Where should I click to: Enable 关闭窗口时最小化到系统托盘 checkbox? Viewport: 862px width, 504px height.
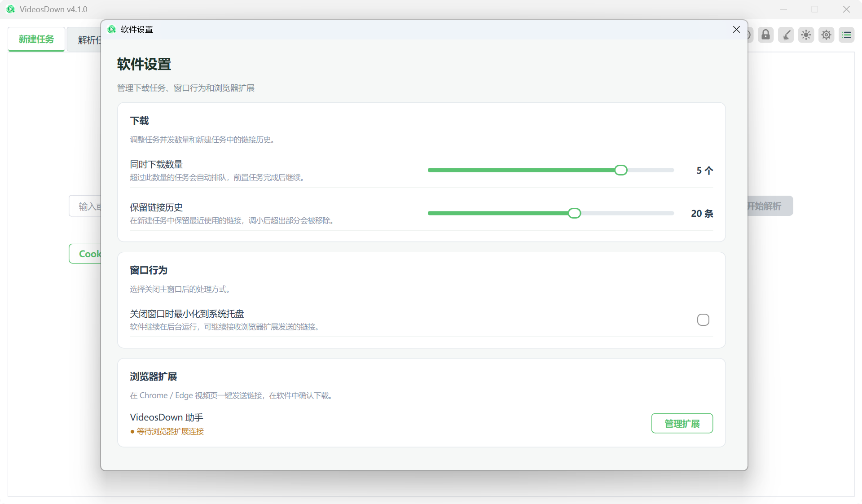(x=703, y=320)
